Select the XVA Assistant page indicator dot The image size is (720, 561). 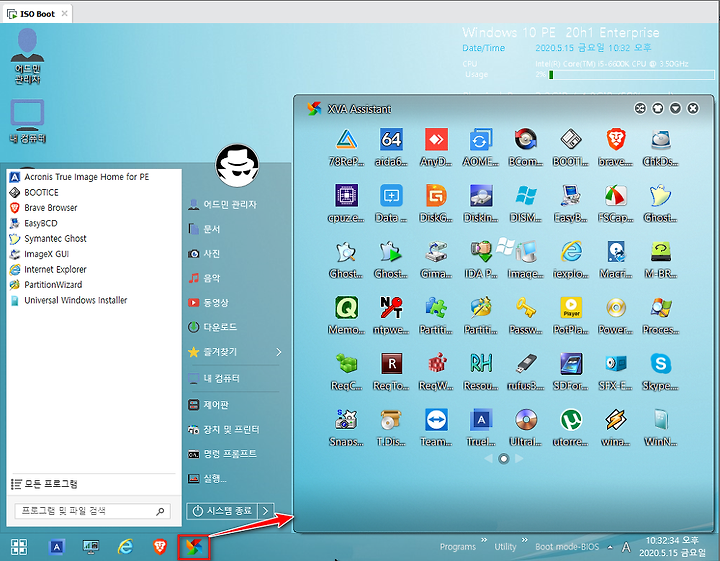(504, 458)
